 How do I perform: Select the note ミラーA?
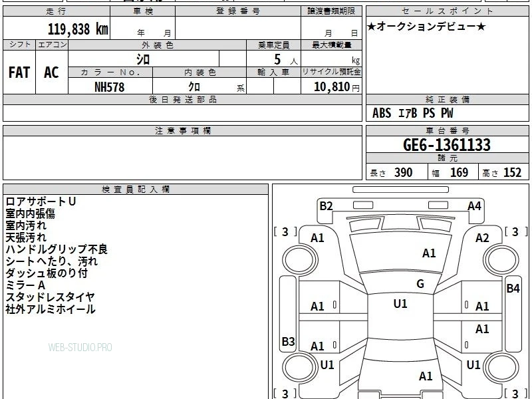tap(25, 285)
